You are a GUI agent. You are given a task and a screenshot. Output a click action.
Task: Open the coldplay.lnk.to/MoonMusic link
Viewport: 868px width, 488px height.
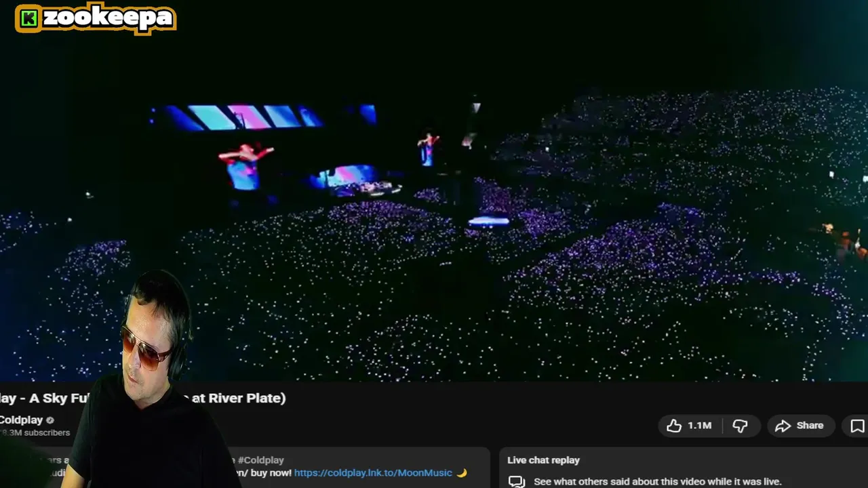[x=373, y=473]
